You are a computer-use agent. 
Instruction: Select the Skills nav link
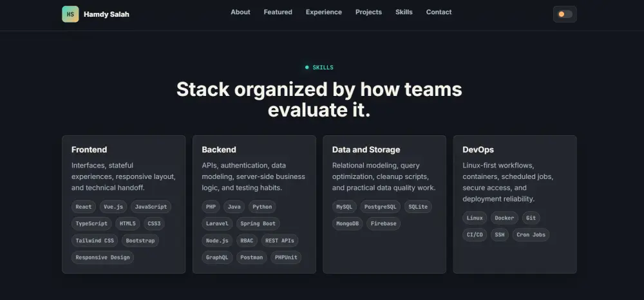coord(404,12)
